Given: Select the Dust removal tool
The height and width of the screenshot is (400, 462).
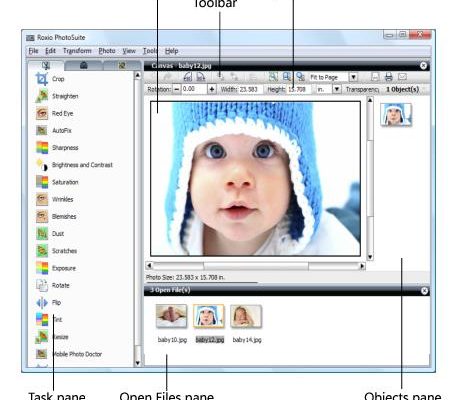Looking at the screenshot, I should (x=50, y=234).
